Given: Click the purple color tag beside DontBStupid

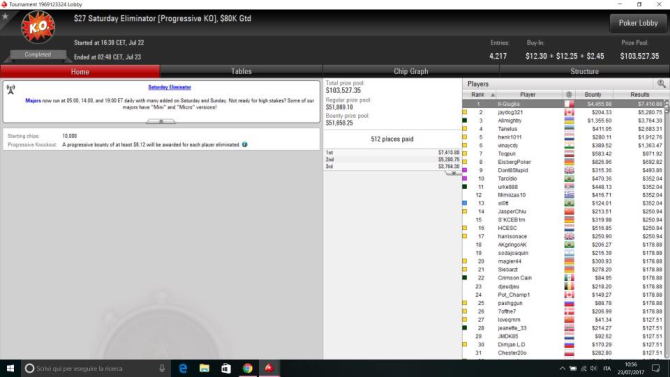Looking at the screenshot, I should 464,170.
